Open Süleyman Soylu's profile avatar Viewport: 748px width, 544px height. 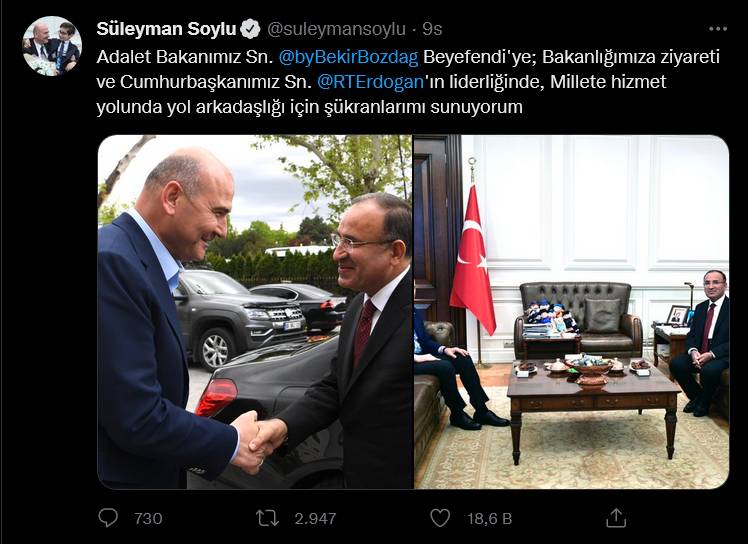[x=52, y=46]
